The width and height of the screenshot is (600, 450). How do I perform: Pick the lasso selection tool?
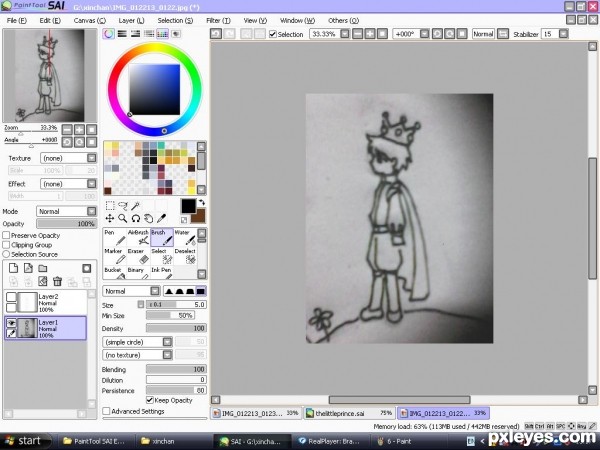click(123, 206)
